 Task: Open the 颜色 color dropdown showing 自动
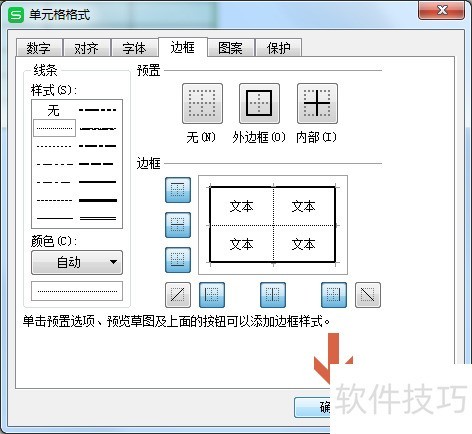[x=77, y=263]
